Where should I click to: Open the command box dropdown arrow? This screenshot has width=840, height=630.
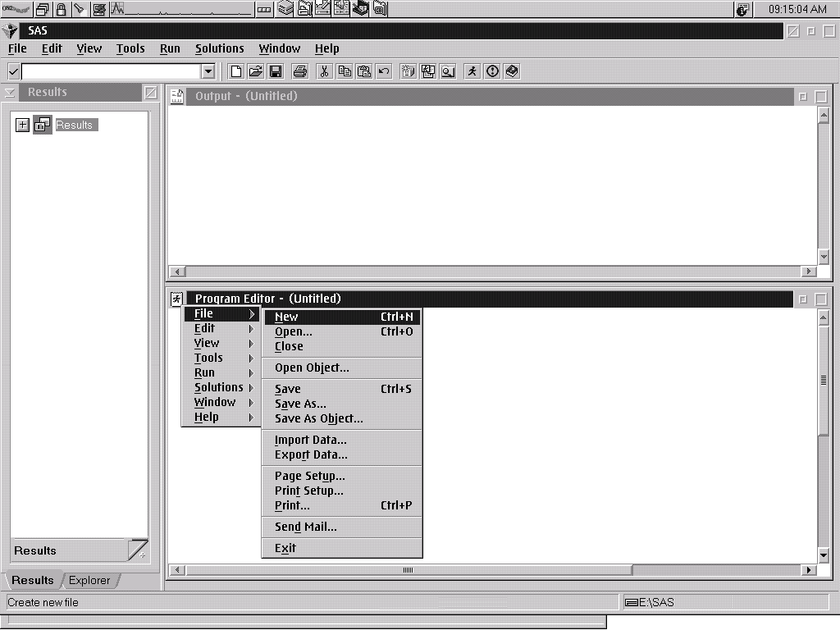pos(208,71)
